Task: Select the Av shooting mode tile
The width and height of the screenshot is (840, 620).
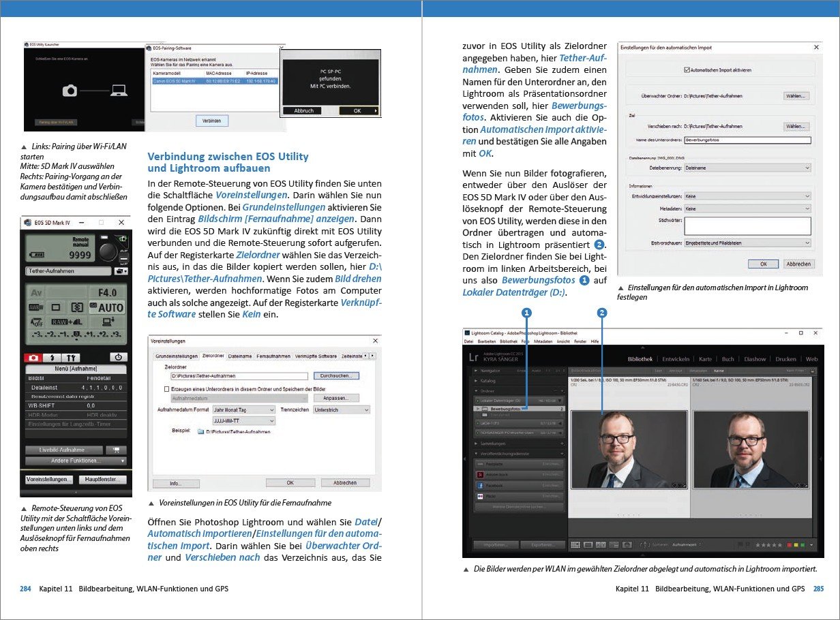Action: [x=35, y=293]
